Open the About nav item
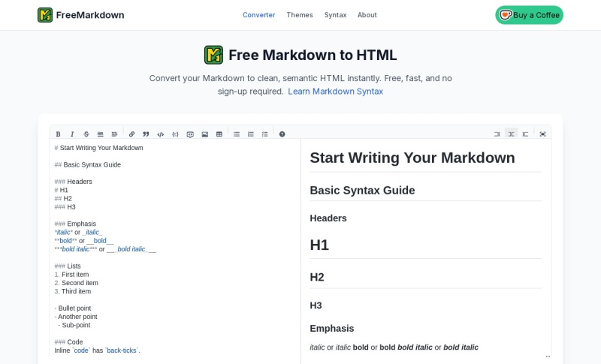 point(367,15)
